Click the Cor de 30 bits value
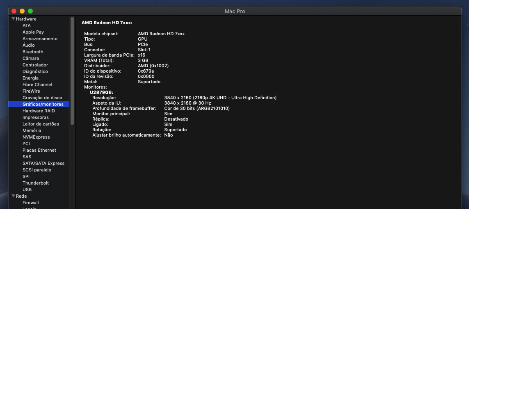This screenshot has height=420, width=525. click(197, 108)
